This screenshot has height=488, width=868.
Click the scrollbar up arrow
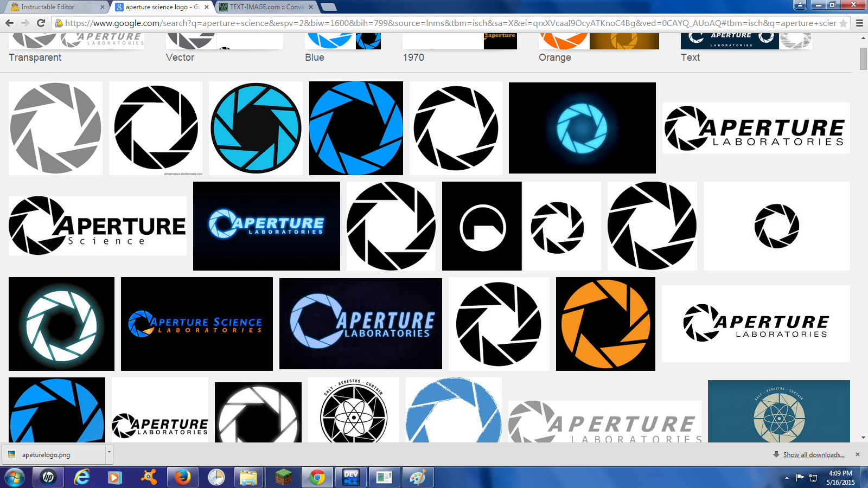(x=863, y=38)
